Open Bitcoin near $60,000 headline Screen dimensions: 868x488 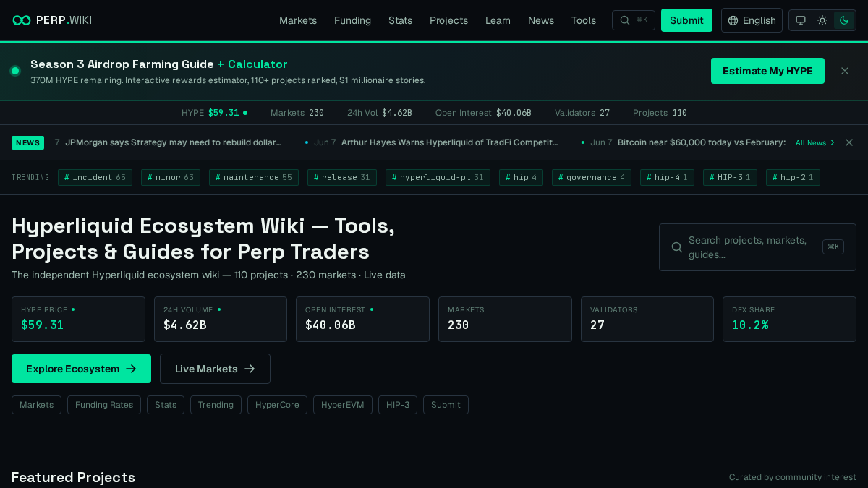pos(702,142)
